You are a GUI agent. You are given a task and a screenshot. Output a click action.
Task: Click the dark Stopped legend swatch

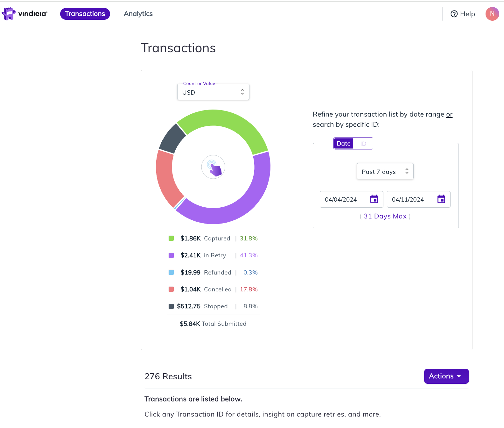(x=171, y=306)
